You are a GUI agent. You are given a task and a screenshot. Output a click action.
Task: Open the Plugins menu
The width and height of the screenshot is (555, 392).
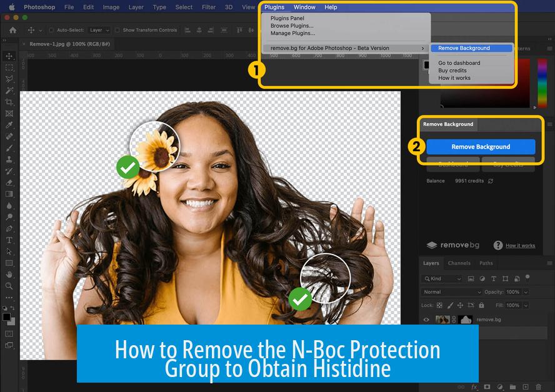click(274, 7)
